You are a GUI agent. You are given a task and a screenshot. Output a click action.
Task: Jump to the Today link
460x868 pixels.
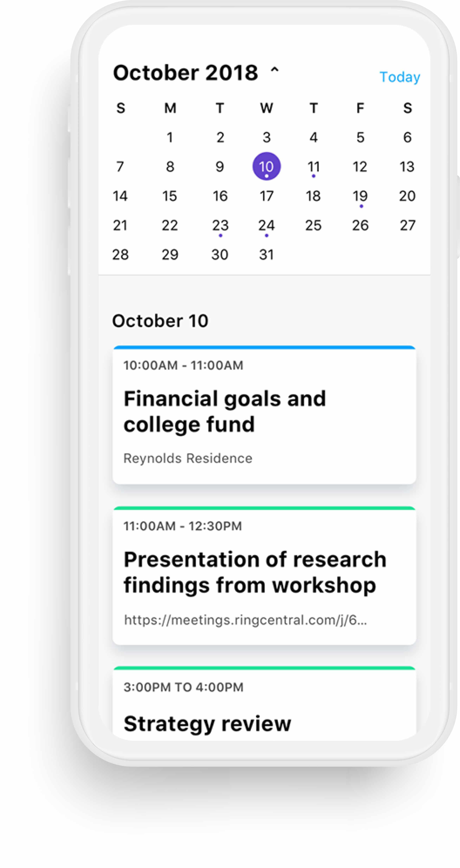(x=400, y=77)
